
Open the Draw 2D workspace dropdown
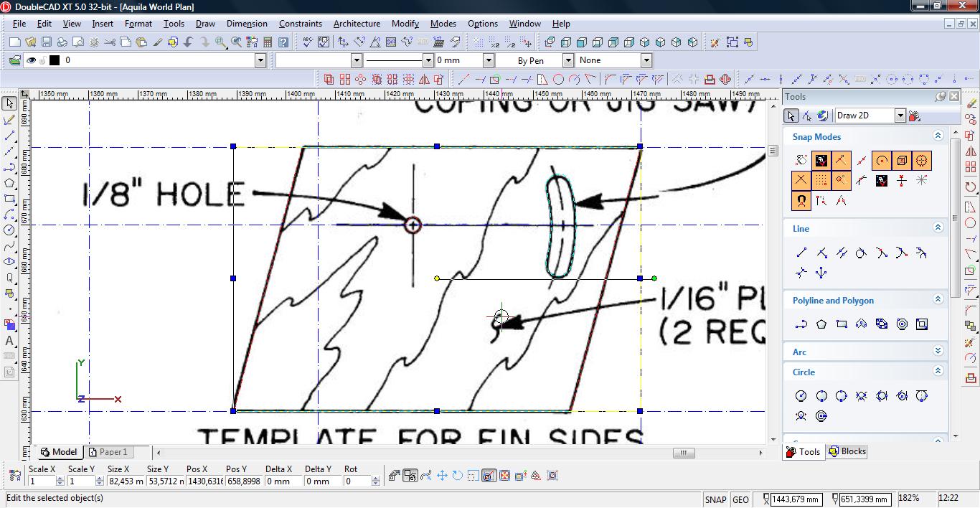[900, 116]
